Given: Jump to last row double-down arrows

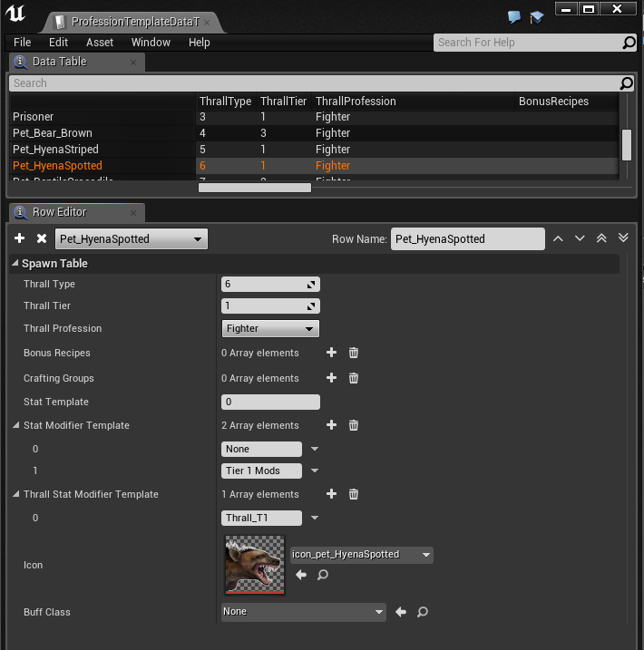Looking at the screenshot, I should 623,238.
